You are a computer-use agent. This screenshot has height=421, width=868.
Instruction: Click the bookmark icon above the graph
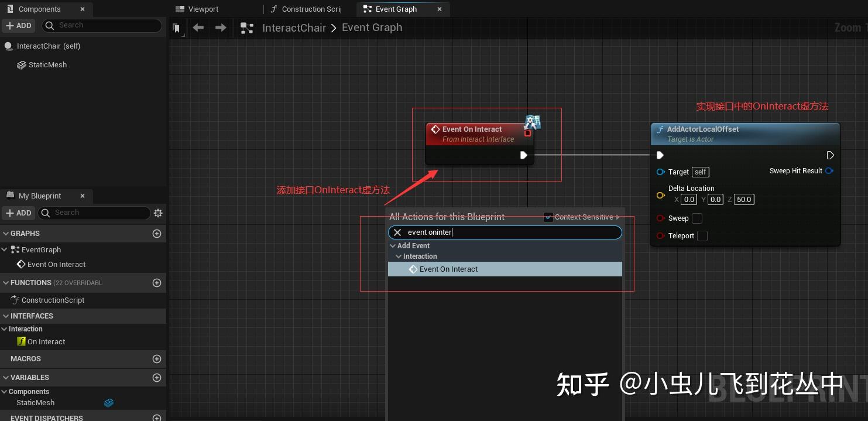tap(176, 28)
